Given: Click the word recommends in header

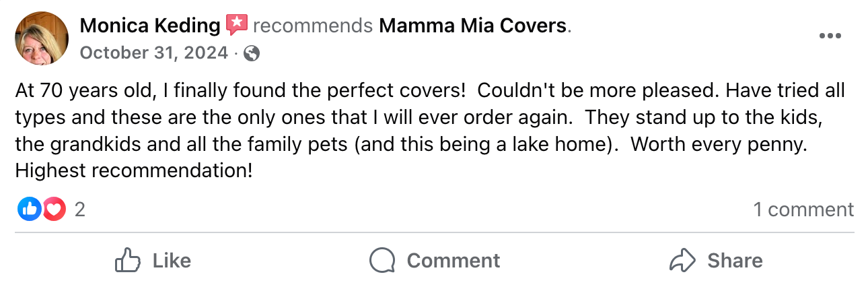Looking at the screenshot, I should pos(312,26).
